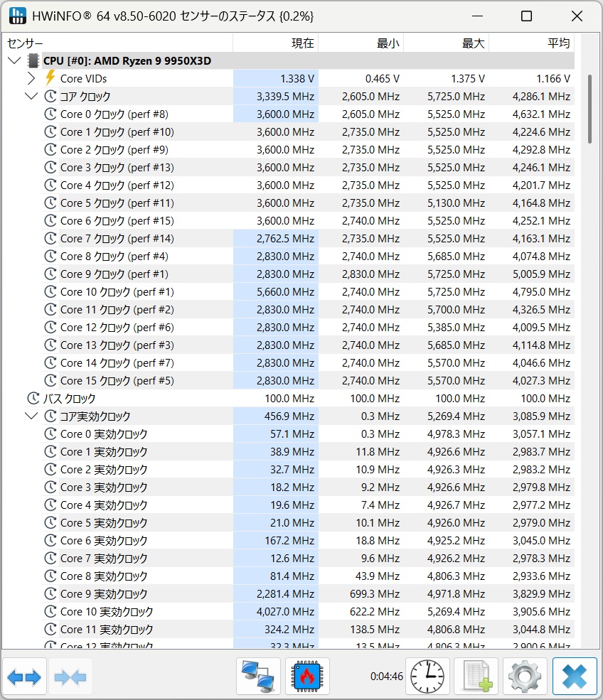Click clock icon for Core 6 実効クロック

click(x=50, y=541)
